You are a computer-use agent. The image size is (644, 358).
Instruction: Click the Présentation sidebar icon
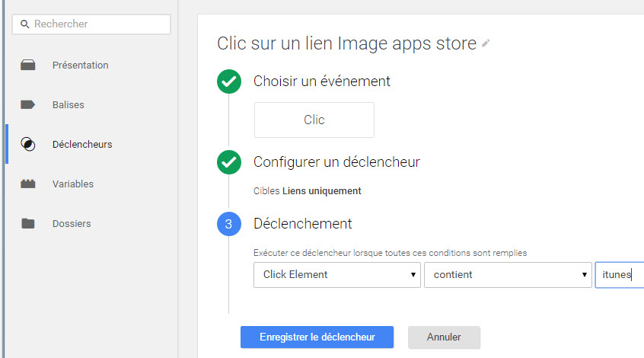coord(28,65)
